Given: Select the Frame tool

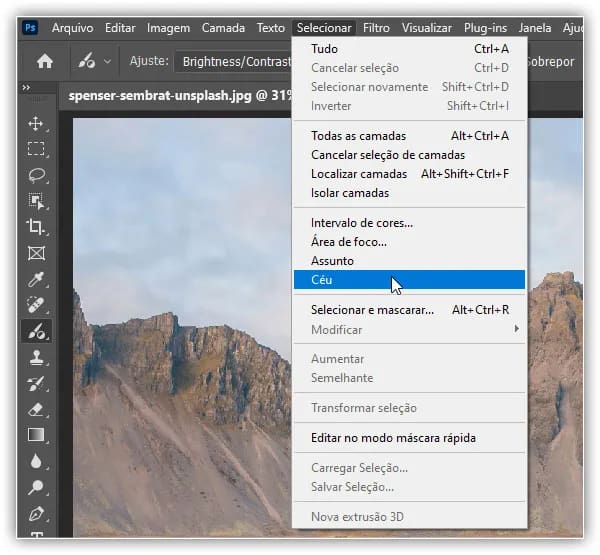Looking at the screenshot, I should click(x=36, y=253).
